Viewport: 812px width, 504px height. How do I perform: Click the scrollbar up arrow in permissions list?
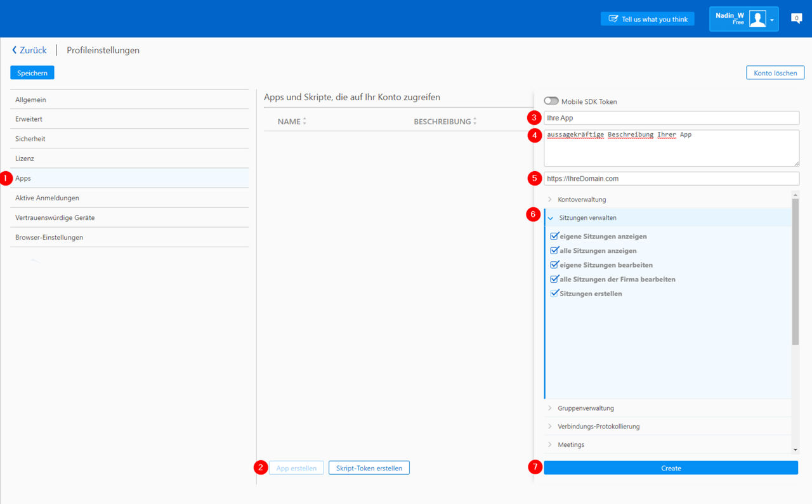click(796, 194)
